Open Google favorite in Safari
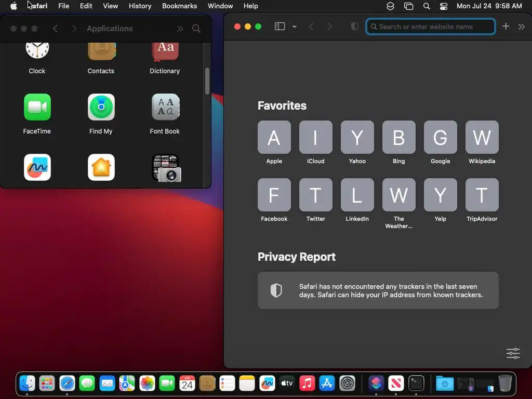The height and width of the screenshot is (399, 532). (x=441, y=137)
